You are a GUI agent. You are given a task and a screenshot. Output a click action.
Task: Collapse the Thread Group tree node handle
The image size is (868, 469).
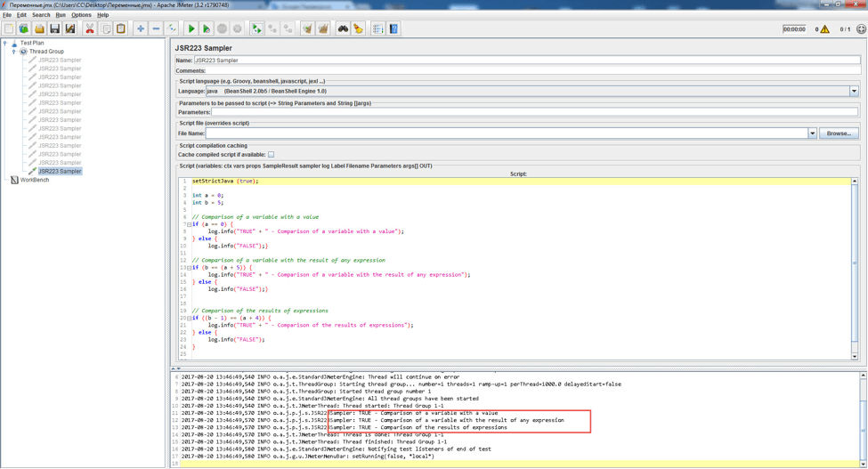tap(14, 52)
